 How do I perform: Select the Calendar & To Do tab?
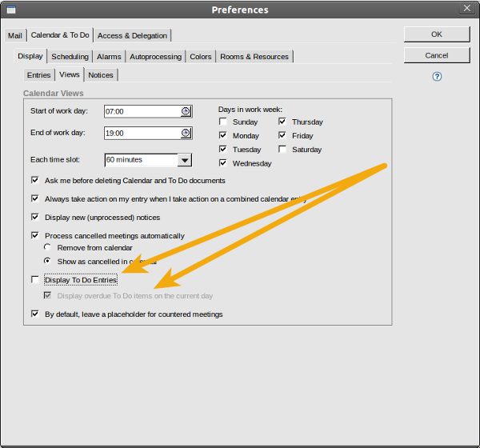60,35
